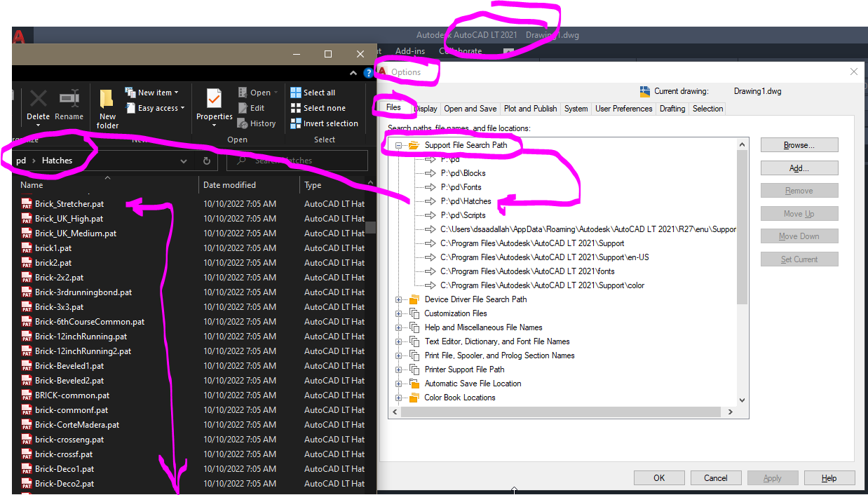Image resolution: width=868 pixels, height=495 pixels.
Task: Click the brick1.pat file icon
Action: [x=27, y=248]
